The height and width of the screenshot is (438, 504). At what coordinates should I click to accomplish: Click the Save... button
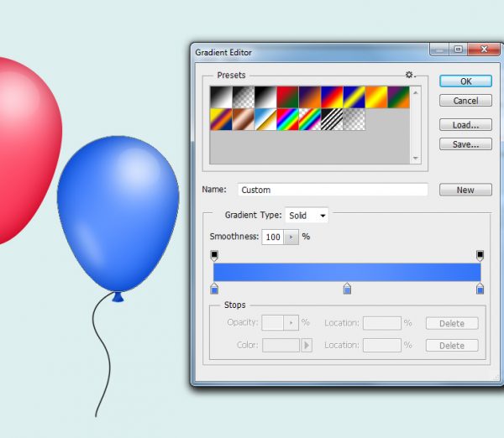coord(465,144)
